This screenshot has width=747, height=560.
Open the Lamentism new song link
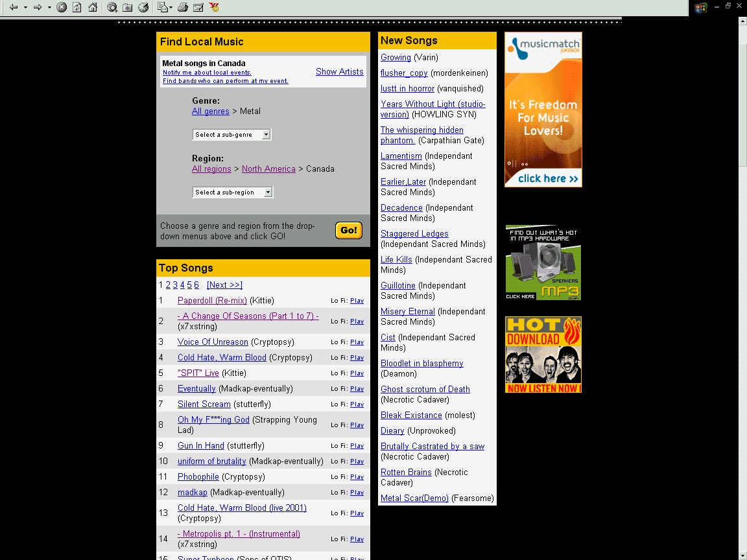[401, 156]
